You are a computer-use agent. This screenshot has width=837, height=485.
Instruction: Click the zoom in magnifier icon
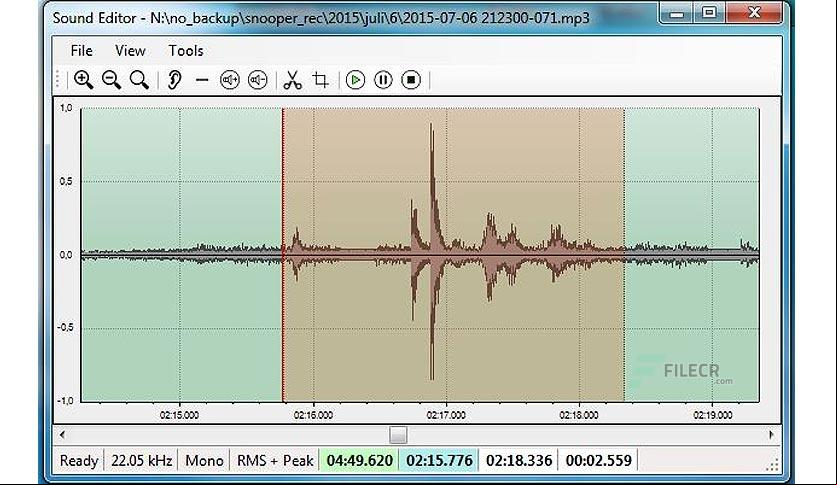(83, 80)
